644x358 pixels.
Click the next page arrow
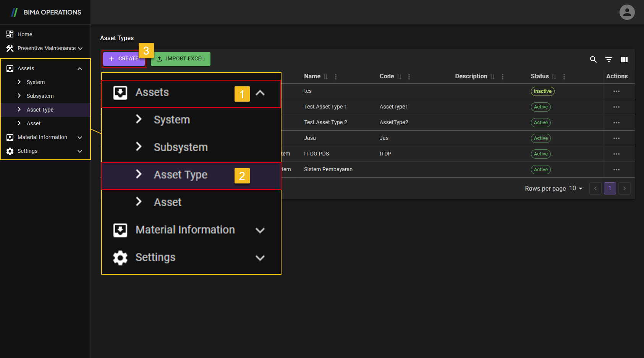[x=624, y=188]
